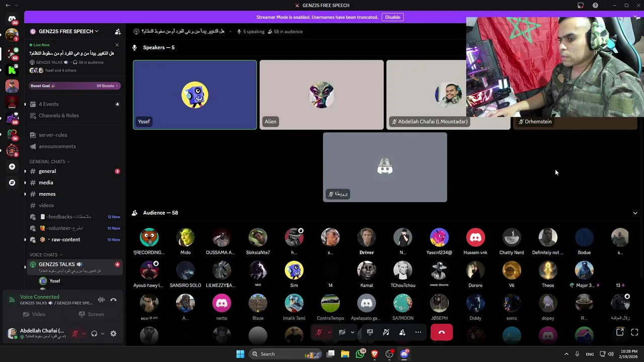644x362 pixels.
Task: Unmute microphone in user panel
Action: click(x=75, y=333)
